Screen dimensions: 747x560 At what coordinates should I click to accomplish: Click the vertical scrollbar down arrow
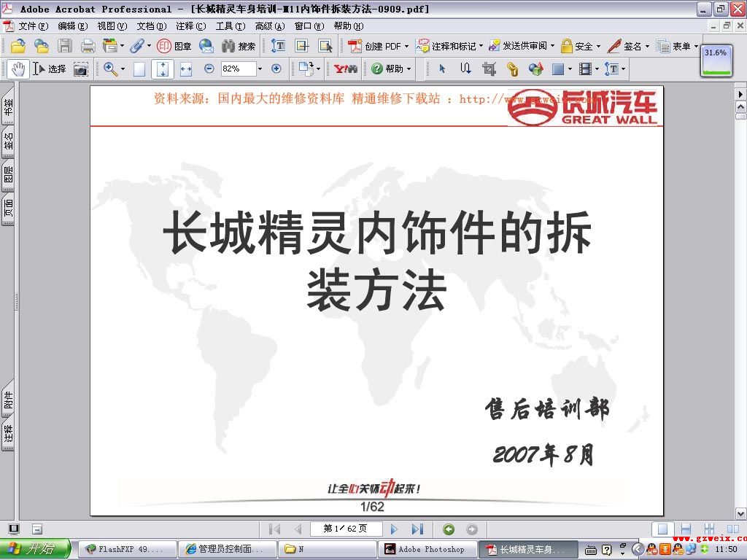tap(741, 513)
